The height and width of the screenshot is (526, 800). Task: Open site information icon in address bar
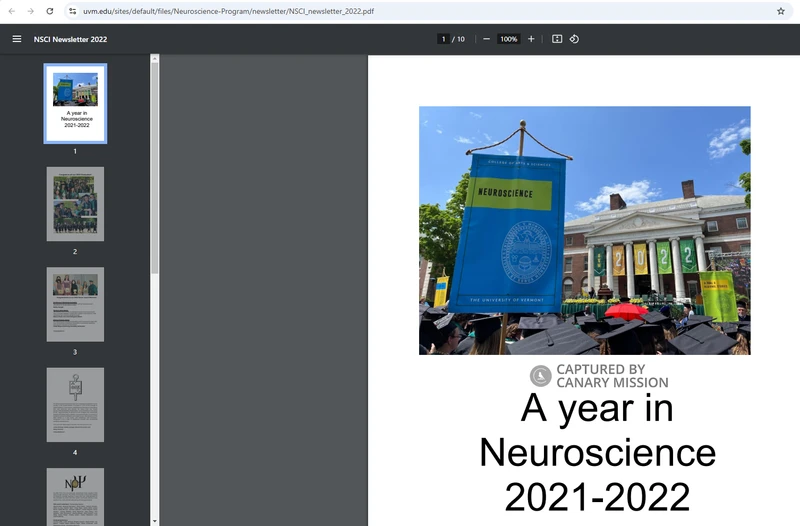tap(73, 11)
